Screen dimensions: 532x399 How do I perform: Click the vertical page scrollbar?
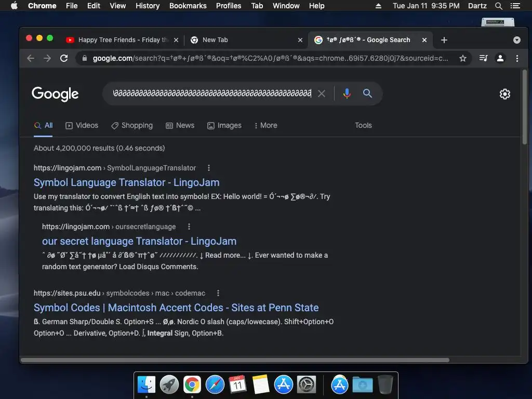pyautogui.click(x=525, y=107)
